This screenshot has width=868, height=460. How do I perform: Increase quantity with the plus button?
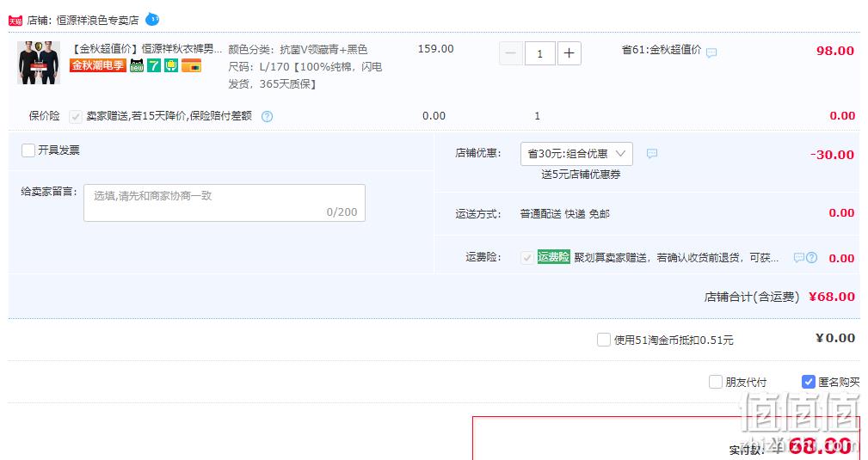[569, 53]
